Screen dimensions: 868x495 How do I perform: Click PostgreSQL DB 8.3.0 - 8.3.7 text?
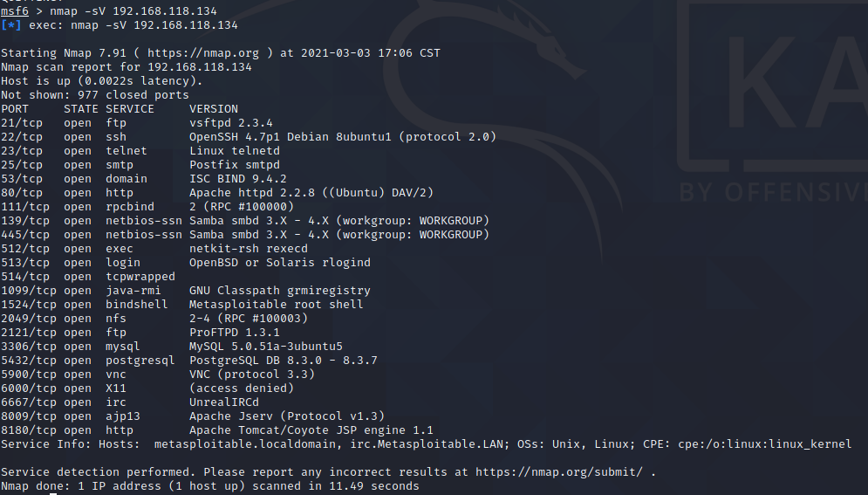pos(284,361)
